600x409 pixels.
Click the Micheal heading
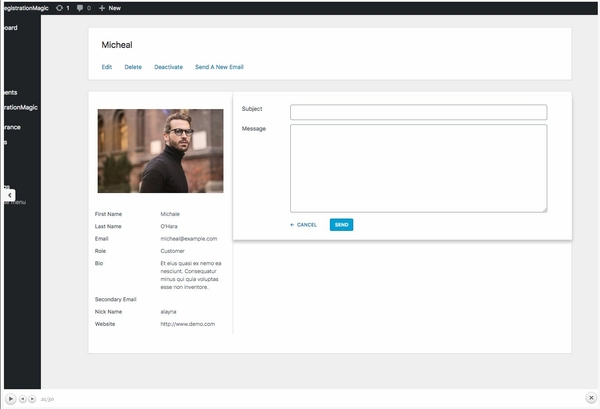[117, 45]
